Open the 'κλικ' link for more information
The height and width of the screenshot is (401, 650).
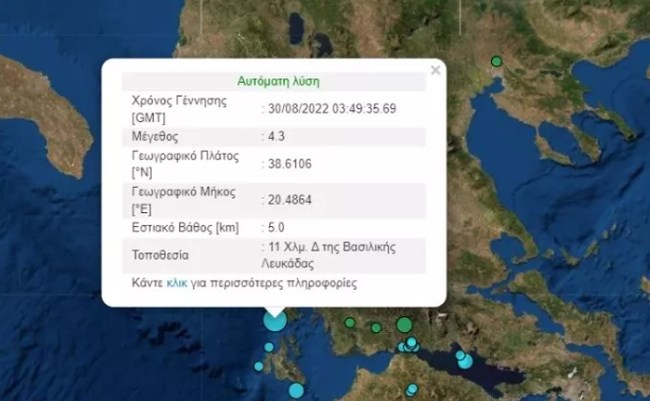click(x=177, y=283)
